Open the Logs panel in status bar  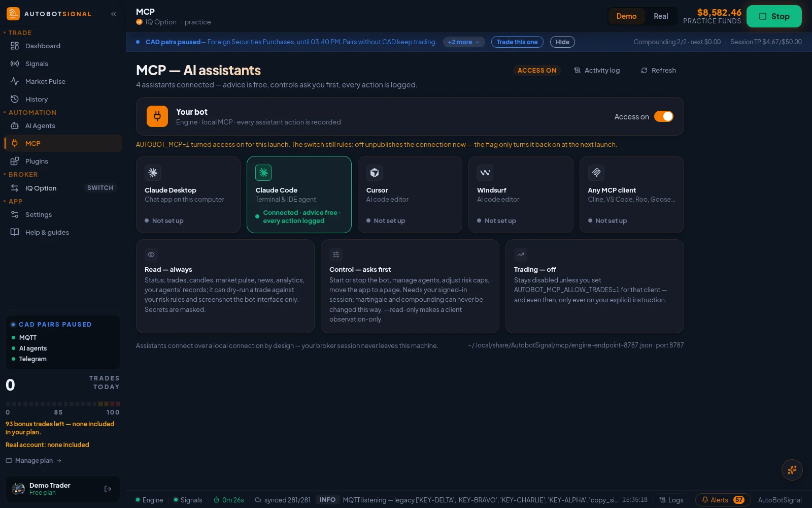pos(671,500)
